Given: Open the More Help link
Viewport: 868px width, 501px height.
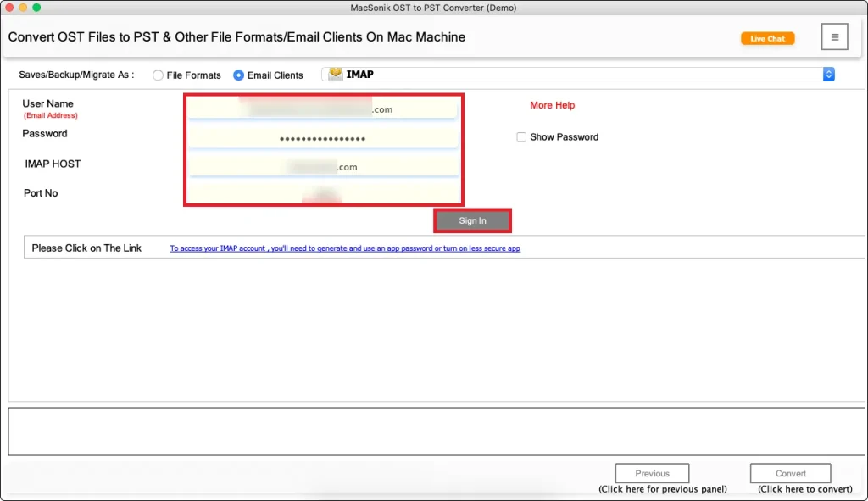Looking at the screenshot, I should click(x=552, y=105).
